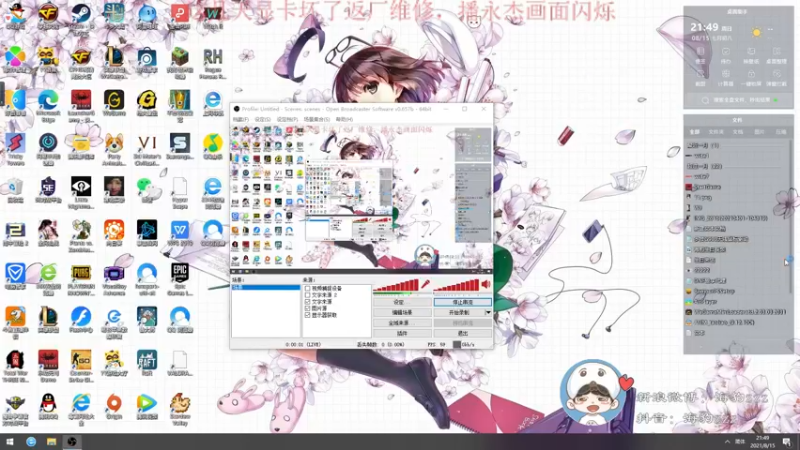800x450 pixels.
Task: Open the dropdown arrow beside 开始录制
Action: tap(488, 312)
